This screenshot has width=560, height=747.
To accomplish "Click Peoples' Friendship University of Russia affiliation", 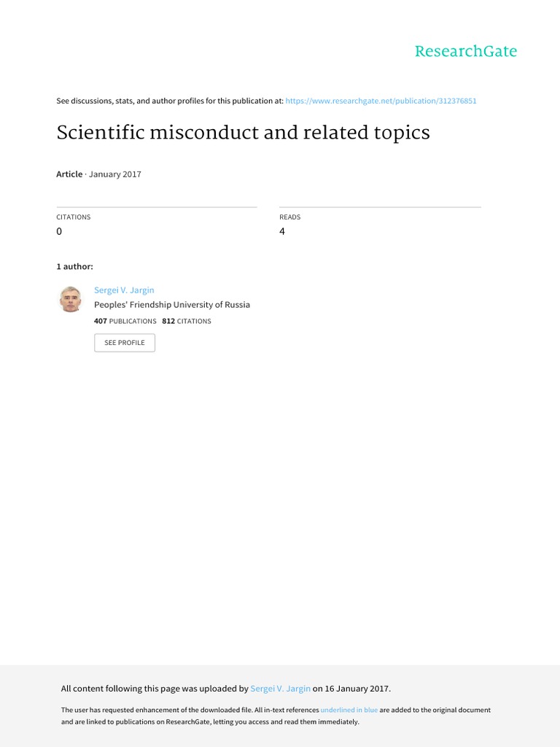I will point(172,305).
